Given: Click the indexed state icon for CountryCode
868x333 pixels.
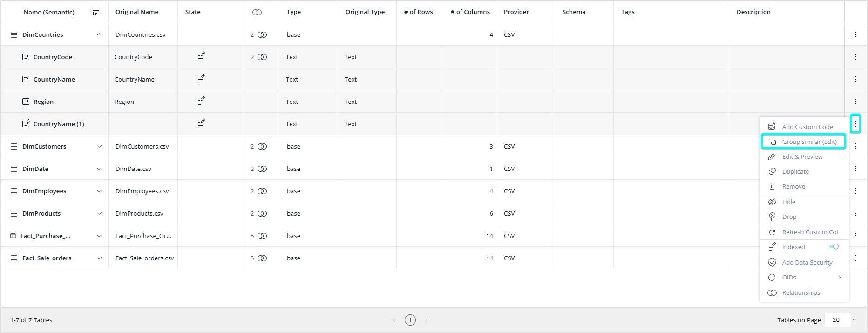Looking at the screenshot, I should [x=201, y=57].
